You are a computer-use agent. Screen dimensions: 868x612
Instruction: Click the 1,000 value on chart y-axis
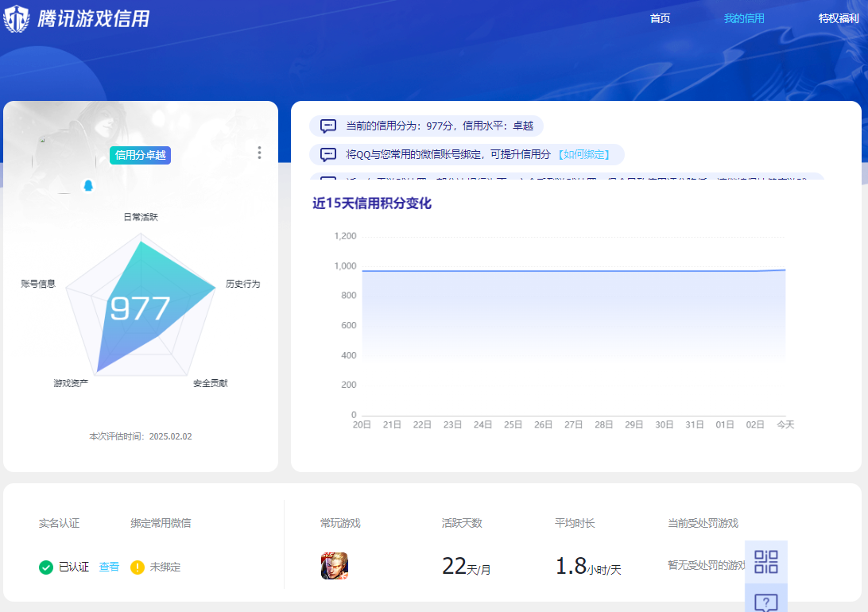point(346,266)
